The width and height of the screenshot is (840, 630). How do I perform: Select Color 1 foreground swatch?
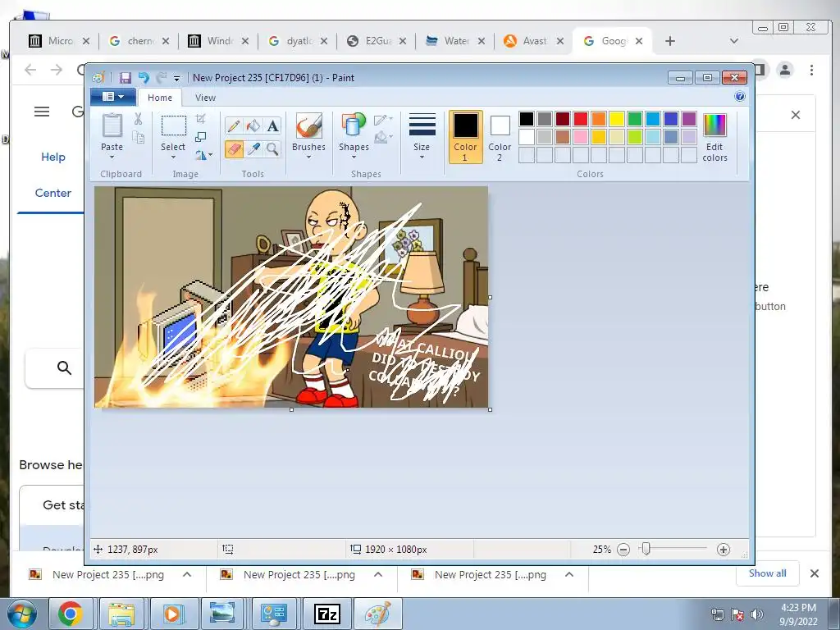point(466,137)
